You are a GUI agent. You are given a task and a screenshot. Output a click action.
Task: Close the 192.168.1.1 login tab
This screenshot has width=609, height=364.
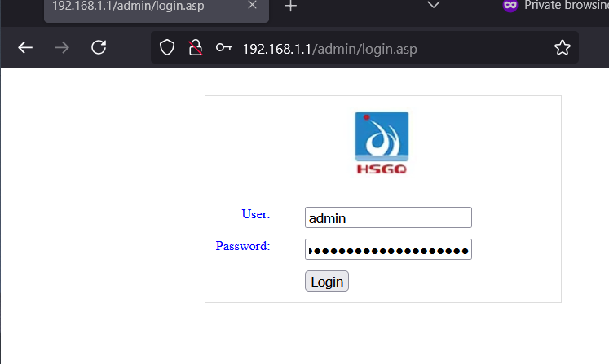point(252,5)
